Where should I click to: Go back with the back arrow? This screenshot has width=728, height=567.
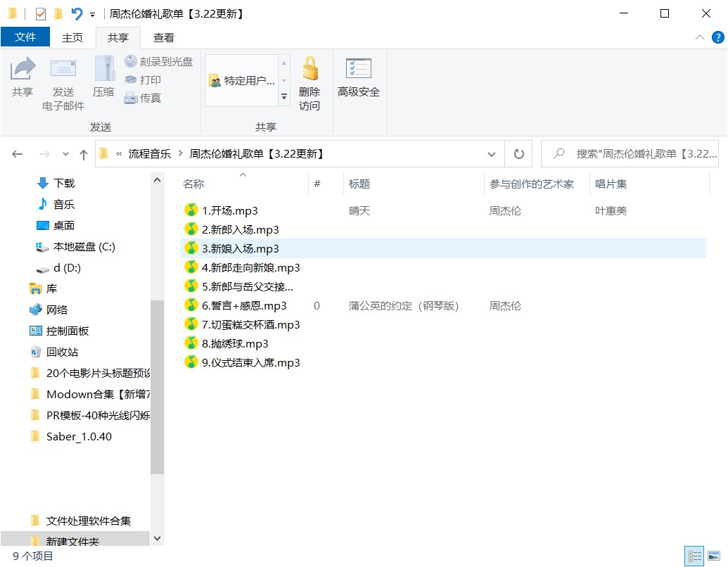[17, 153]
